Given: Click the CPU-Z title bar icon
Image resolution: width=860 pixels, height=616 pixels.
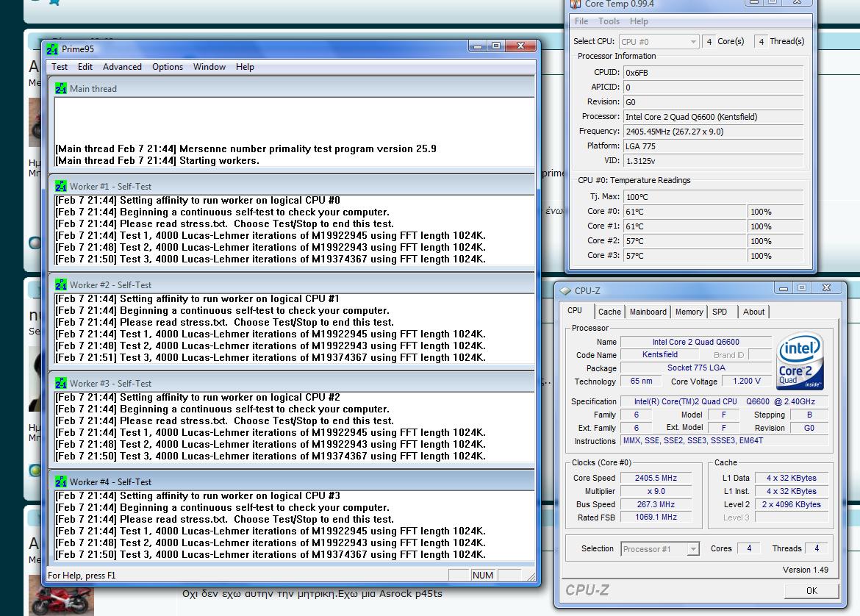Looking at the screenshot, I should (x=565, y=290).
